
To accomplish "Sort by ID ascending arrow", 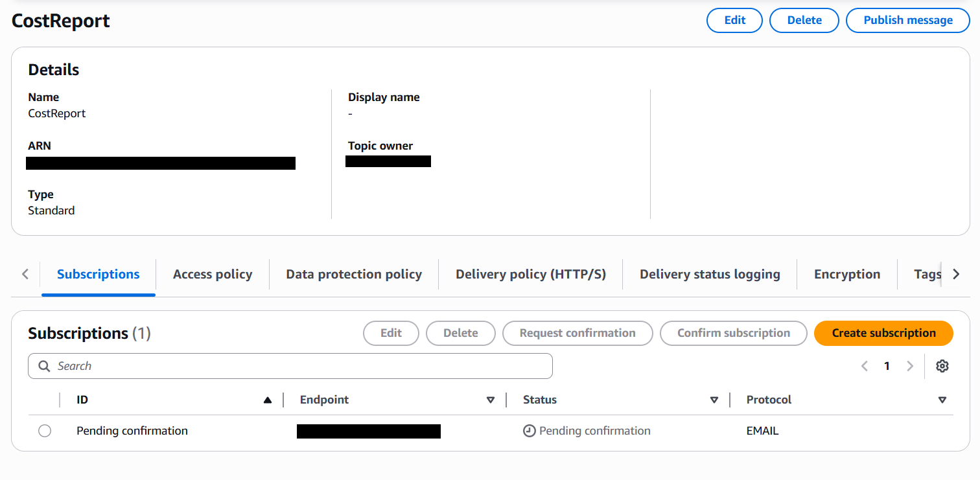I will 268,400.
